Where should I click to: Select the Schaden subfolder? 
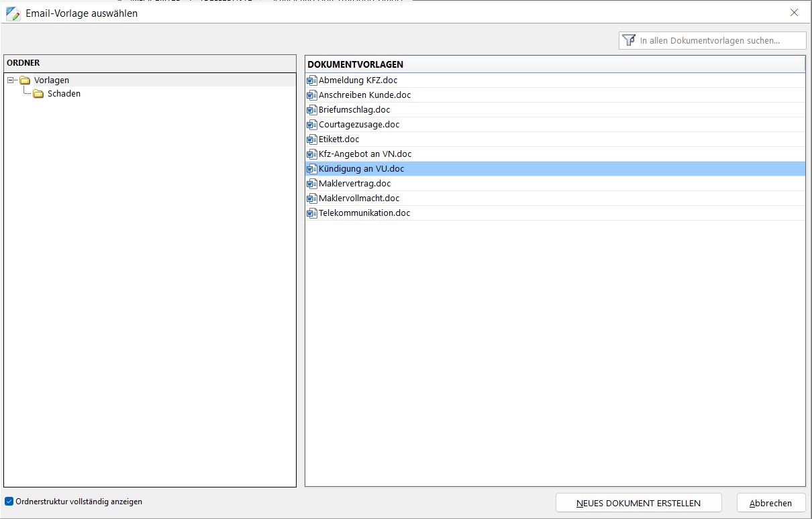tap(64, 94)
